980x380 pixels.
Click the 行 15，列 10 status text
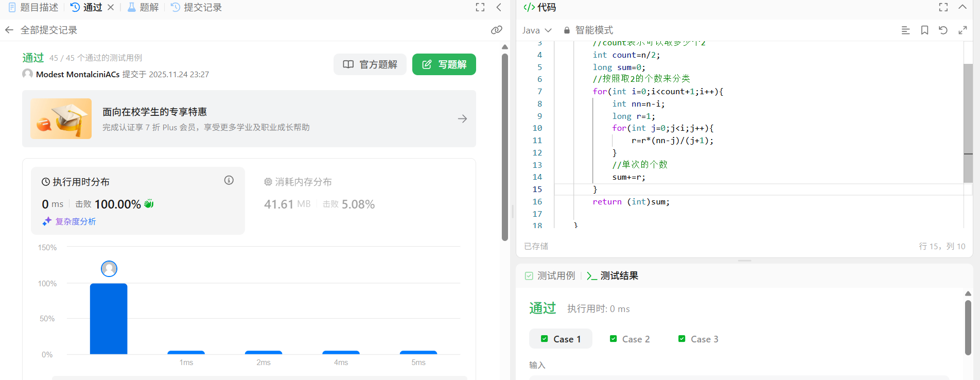[x=942, y=246]
